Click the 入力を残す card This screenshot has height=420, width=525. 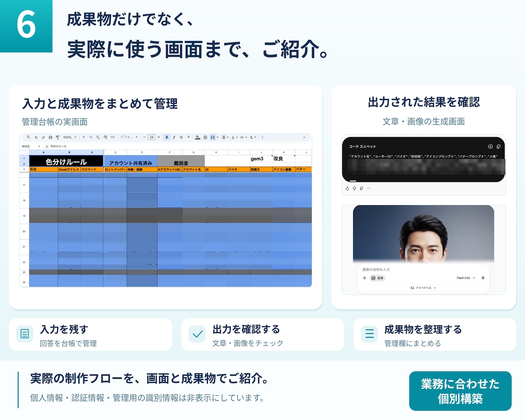pyautogui.click(x=90, y=334)
